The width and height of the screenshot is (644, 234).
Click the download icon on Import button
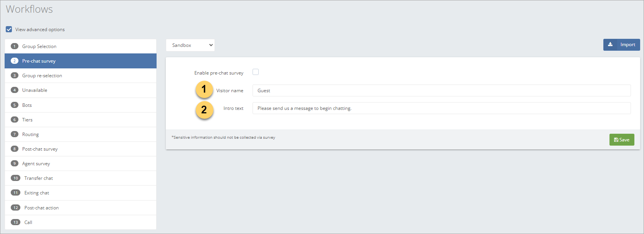pos(610,45)
